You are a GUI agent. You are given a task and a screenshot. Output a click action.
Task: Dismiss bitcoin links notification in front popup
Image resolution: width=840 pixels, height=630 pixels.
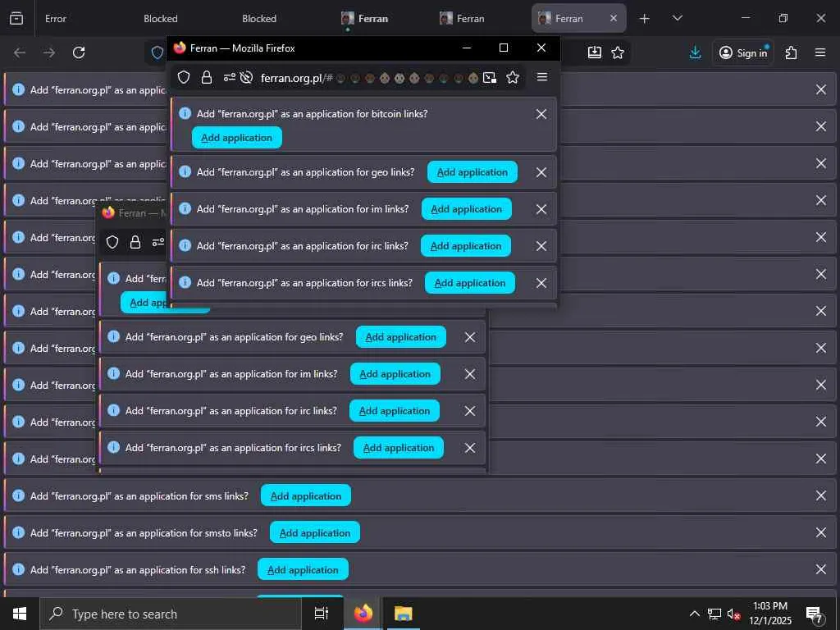[x=541, y=114]
